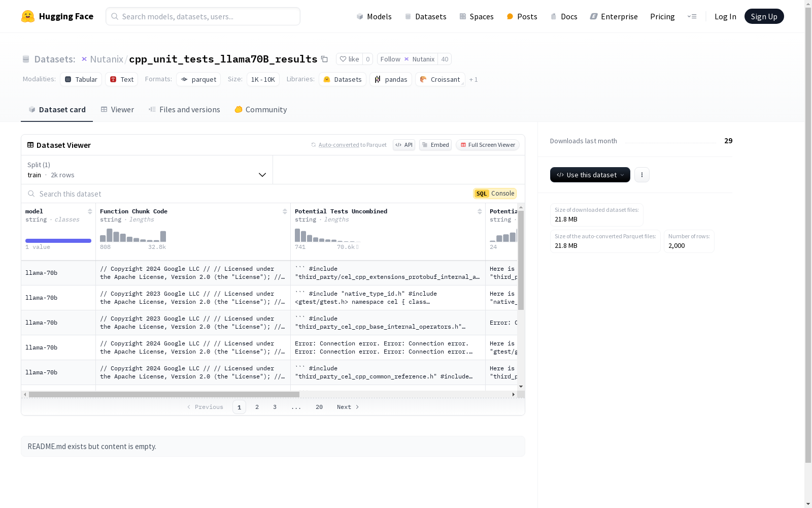
Task: Select the 1K - 10K size tag
Action: (263, 79)
